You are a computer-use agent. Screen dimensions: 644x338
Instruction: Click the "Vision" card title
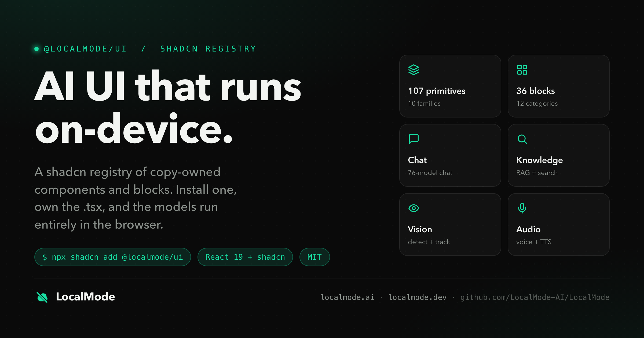420,229
